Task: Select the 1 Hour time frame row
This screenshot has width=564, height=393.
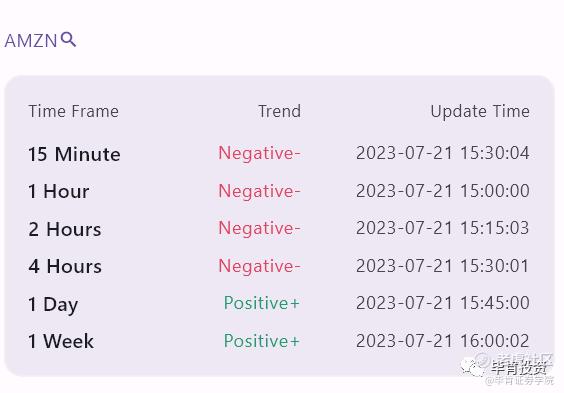Action: (279, 191)
